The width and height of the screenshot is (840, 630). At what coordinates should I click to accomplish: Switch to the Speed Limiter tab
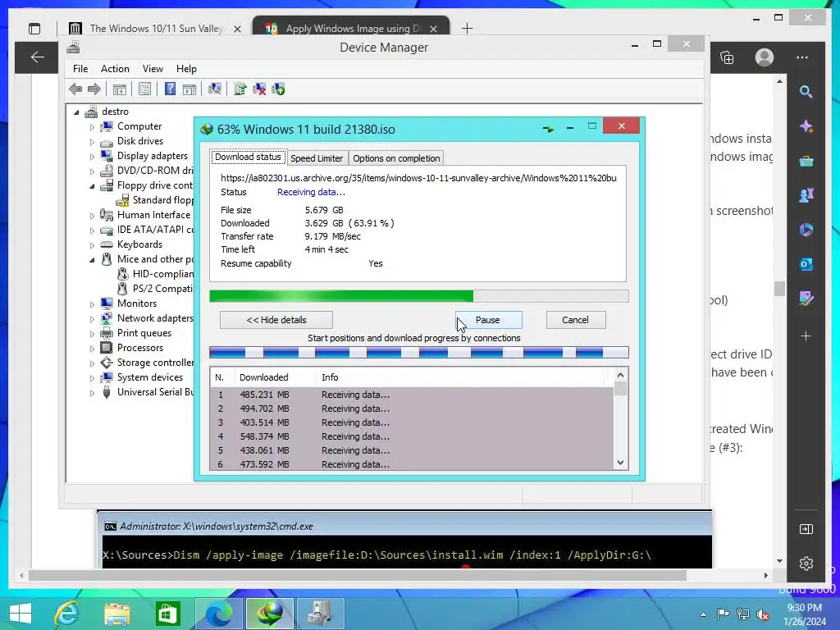317,158
